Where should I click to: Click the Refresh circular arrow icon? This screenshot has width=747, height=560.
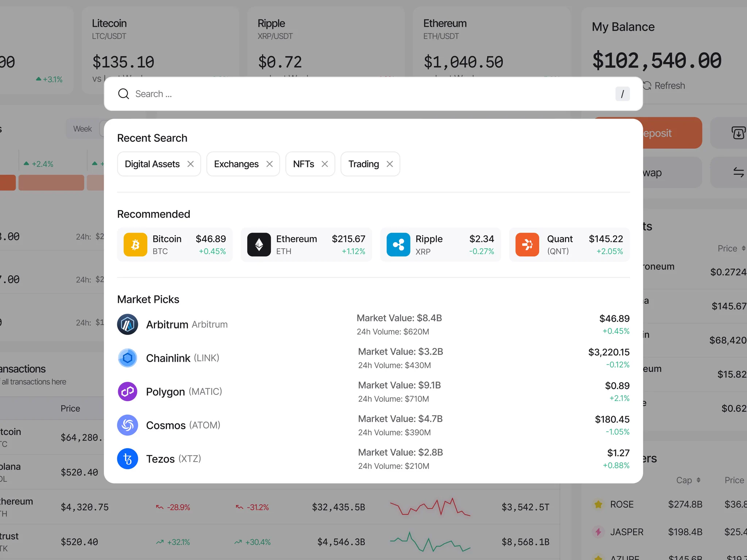(647, 86)
